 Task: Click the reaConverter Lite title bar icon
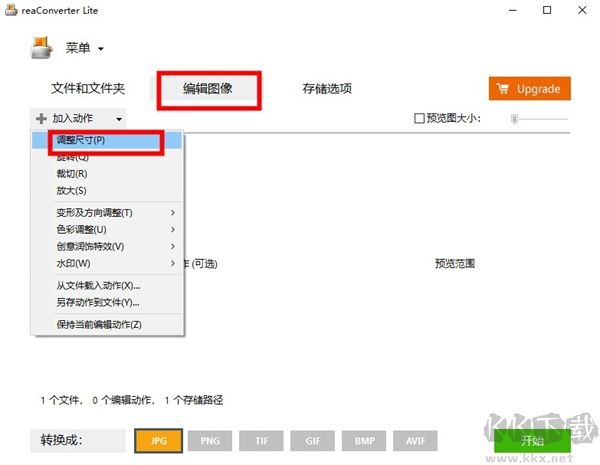(11, 10)
